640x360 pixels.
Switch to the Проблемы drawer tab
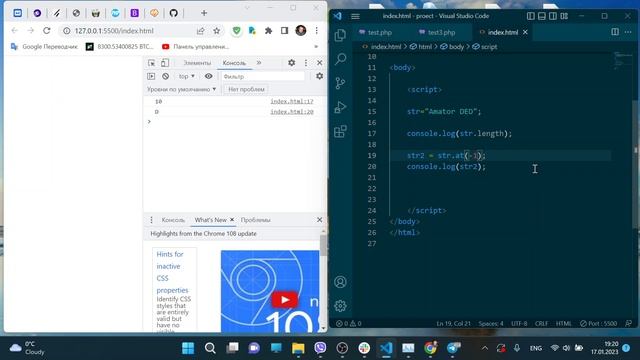point(256,220)
